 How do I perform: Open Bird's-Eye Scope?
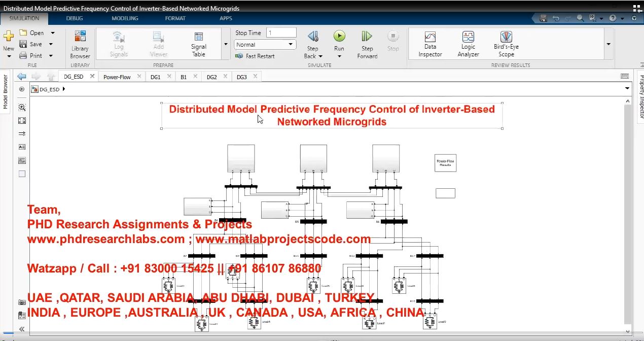coord(506,44)
